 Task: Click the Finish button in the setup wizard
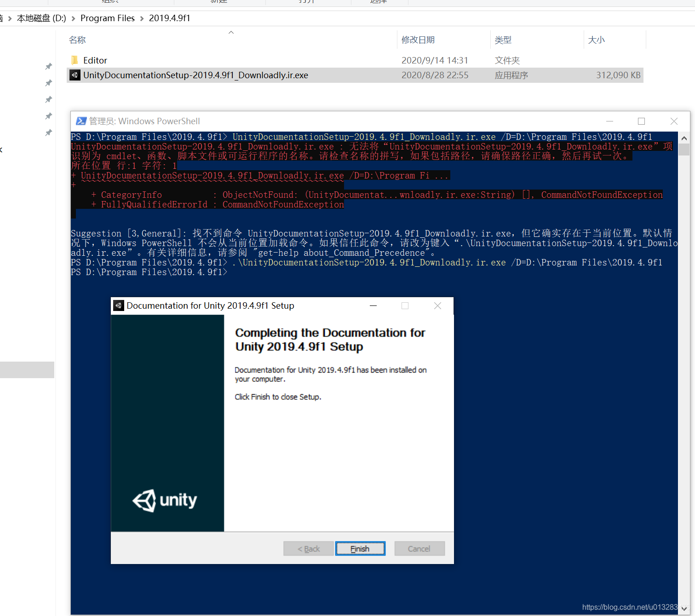coord(360,548)
